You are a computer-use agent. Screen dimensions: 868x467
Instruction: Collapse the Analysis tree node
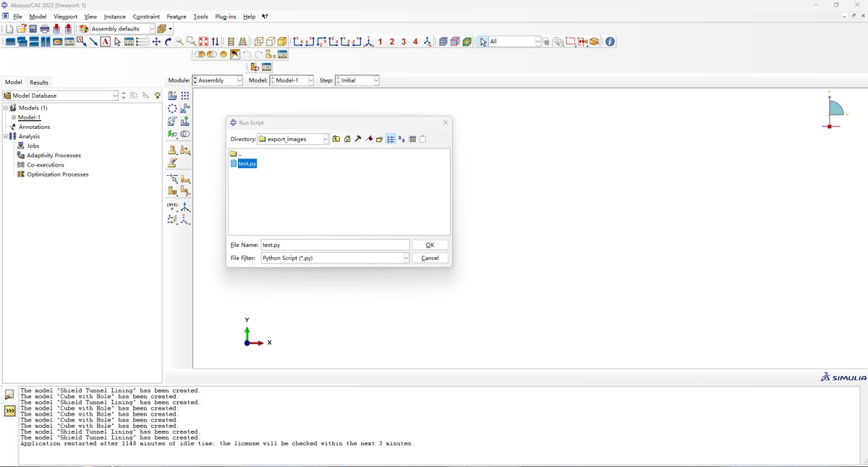point(5,136)
